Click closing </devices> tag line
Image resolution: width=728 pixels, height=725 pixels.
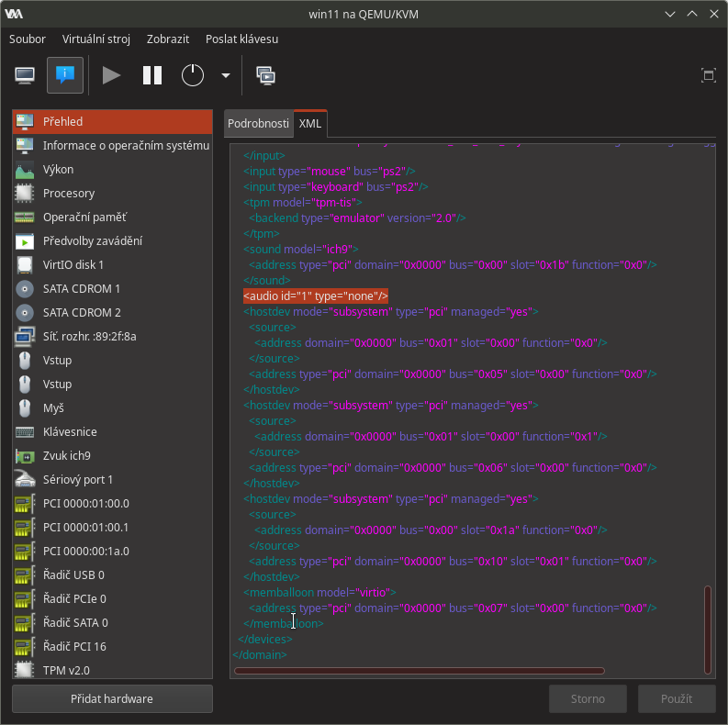point(265,639)
